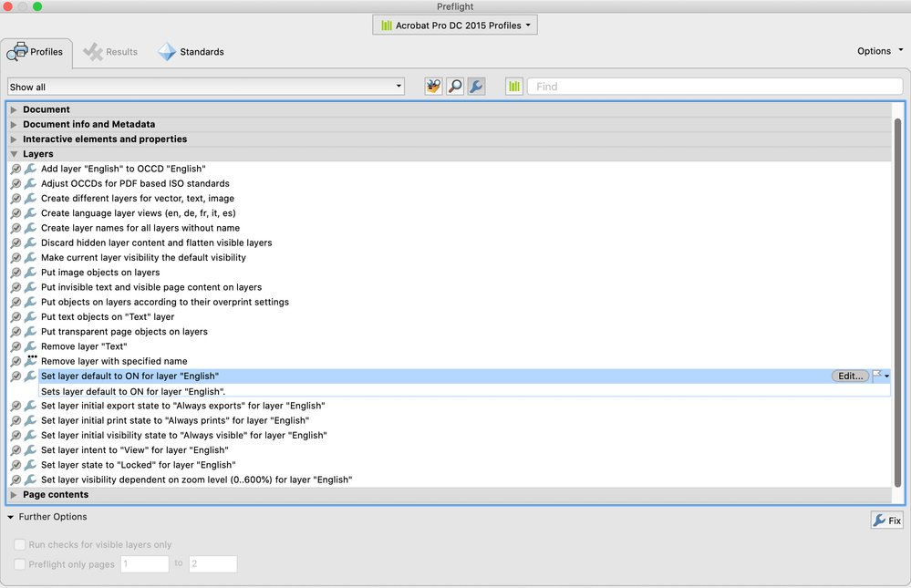The width and height of the screenshot is (911, 588).
Task: Enable Run checks for visible layers only
Action: (20, 544)
